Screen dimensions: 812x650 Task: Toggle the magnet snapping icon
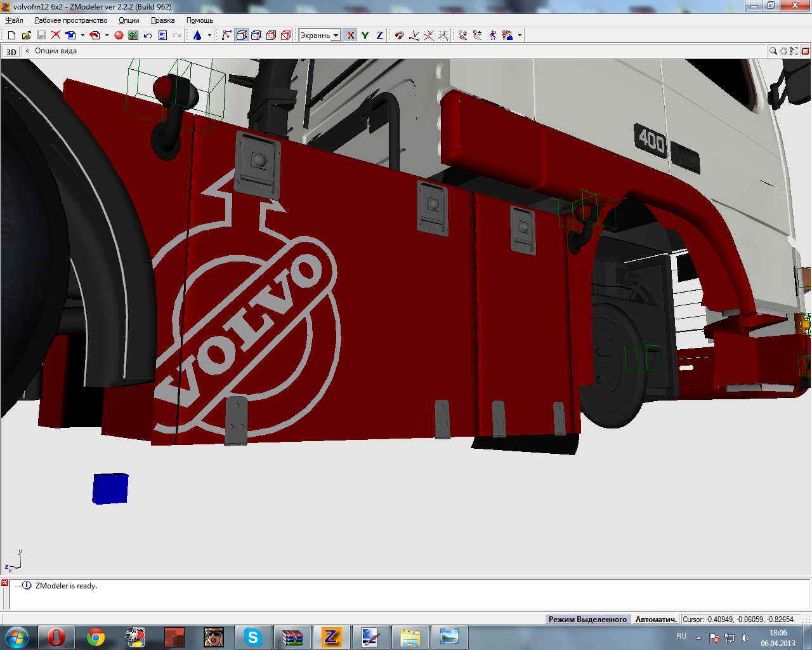[399, 36]
